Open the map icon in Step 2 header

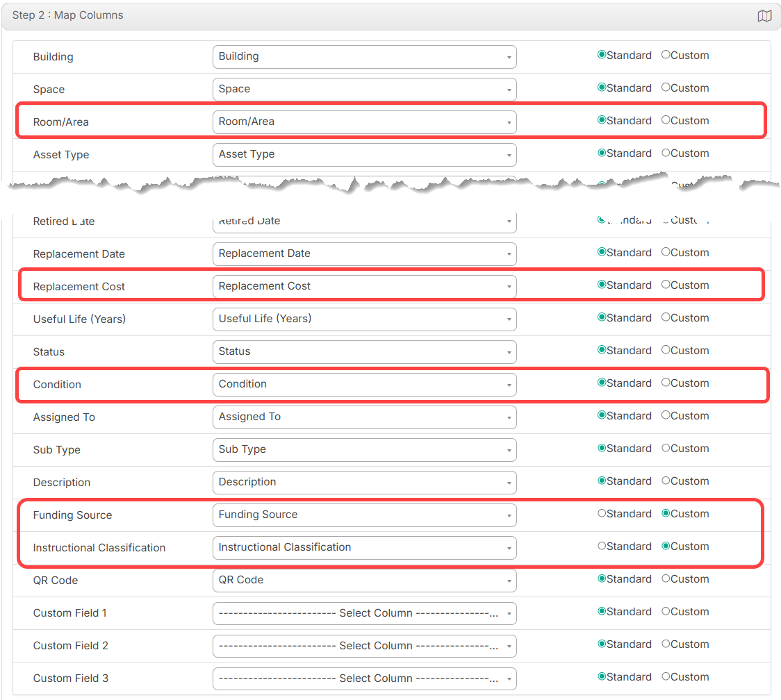pos(764,16)
